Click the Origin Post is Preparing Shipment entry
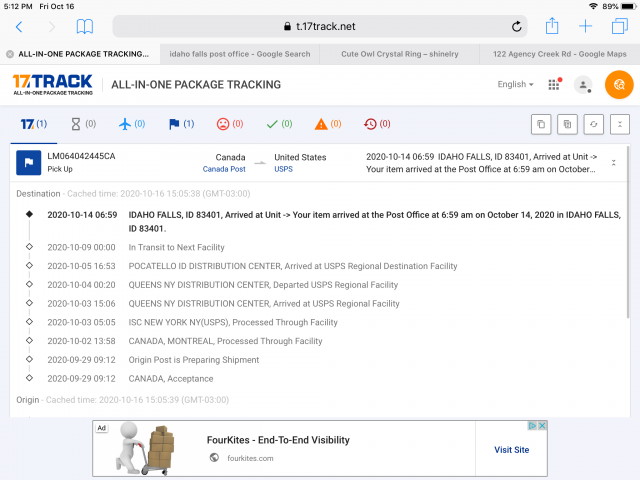This screenshot has height=480, width=640. pyautogui.click(x=194, y=360)
